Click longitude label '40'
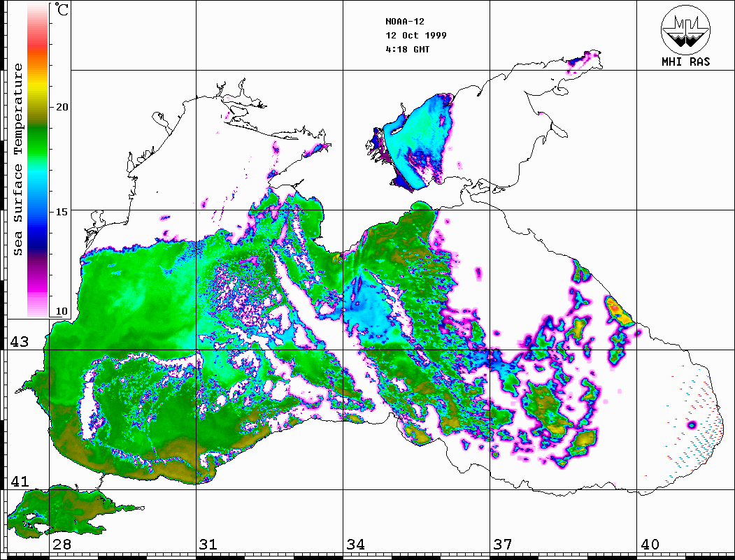This screenshot has height=560, width=735. (x=650, y=544)
